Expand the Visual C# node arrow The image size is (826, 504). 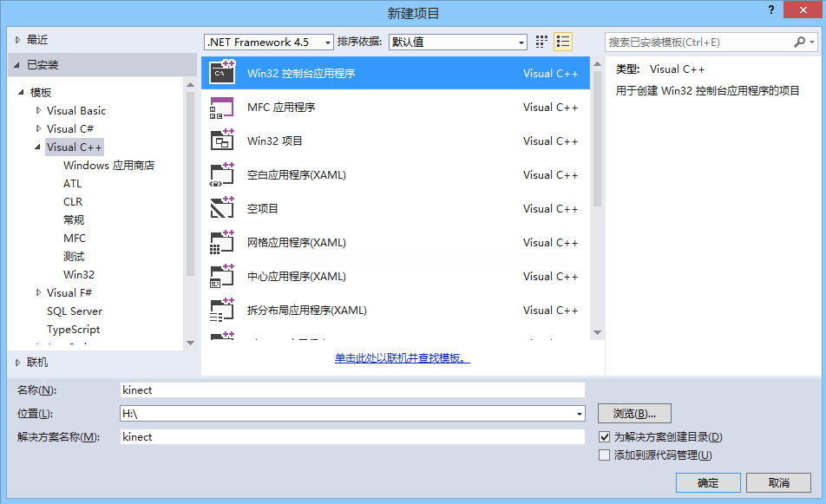pos(38,128)
